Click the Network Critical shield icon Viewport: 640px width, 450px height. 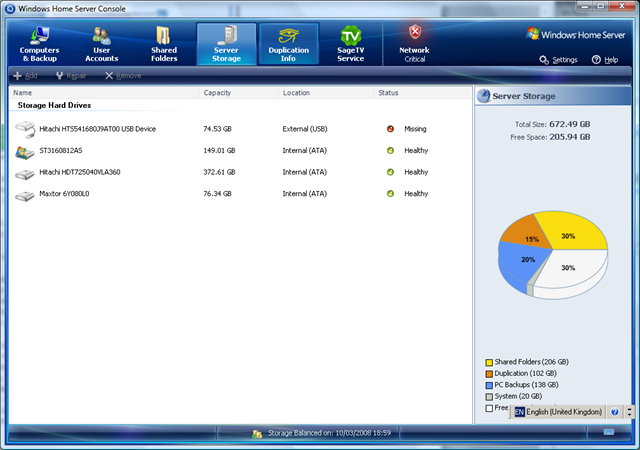[414, 33]
